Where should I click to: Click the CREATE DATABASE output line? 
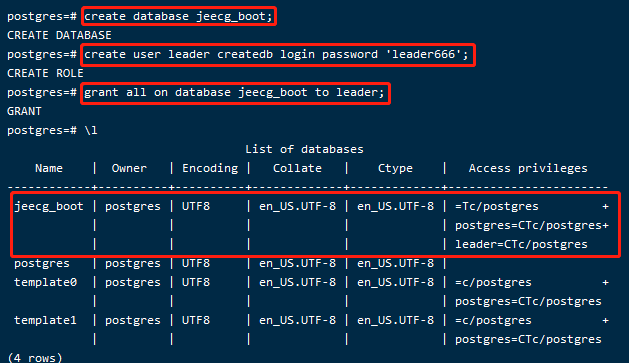tap(59, 35)
